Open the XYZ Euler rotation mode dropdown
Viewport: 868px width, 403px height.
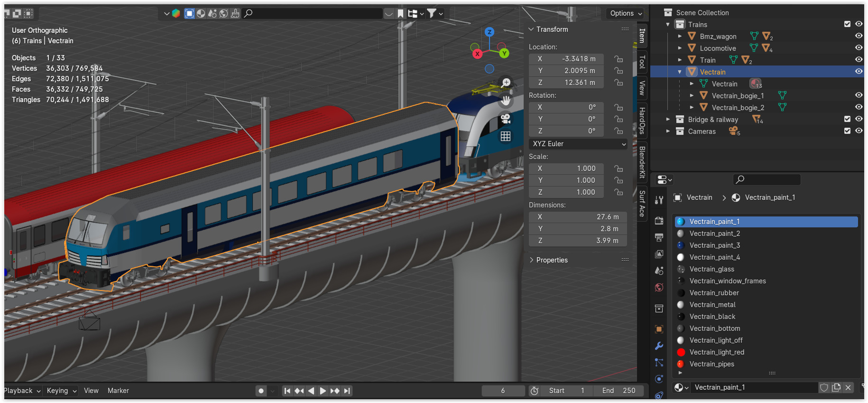tap(578, 144)
